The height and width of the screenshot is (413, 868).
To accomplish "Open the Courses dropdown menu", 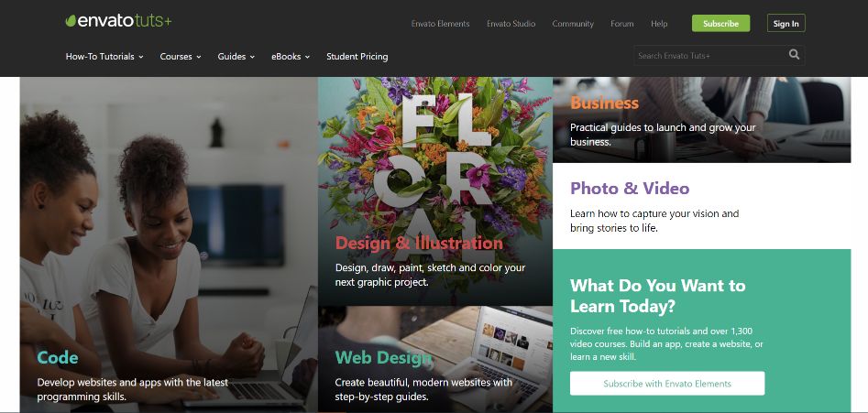I will click(x=181, y=57).
